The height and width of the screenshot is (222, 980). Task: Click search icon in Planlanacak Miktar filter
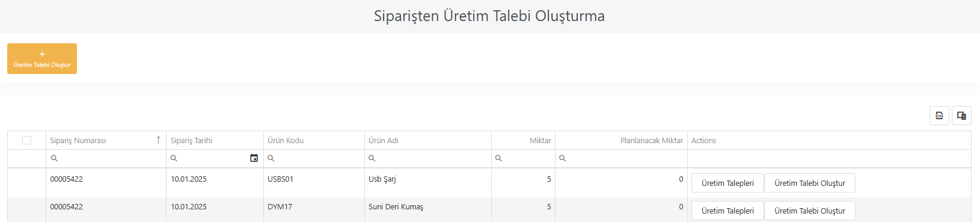pyautogui.click(x=562, y=158)
